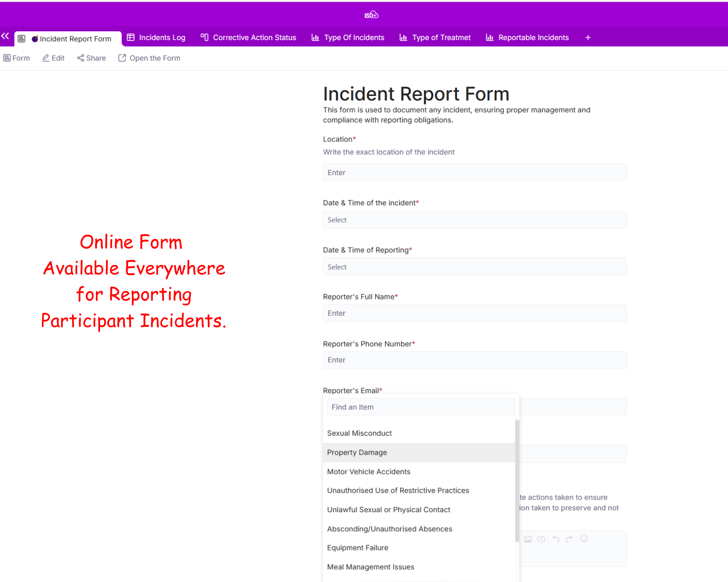The width and height of the screenshot is (728, 582).
Task: Click the ISO+ cloud logo
Action: tap(371, 15)
